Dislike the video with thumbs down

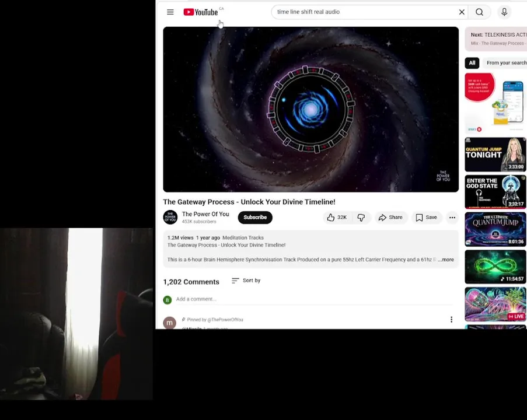pos(361,218)
